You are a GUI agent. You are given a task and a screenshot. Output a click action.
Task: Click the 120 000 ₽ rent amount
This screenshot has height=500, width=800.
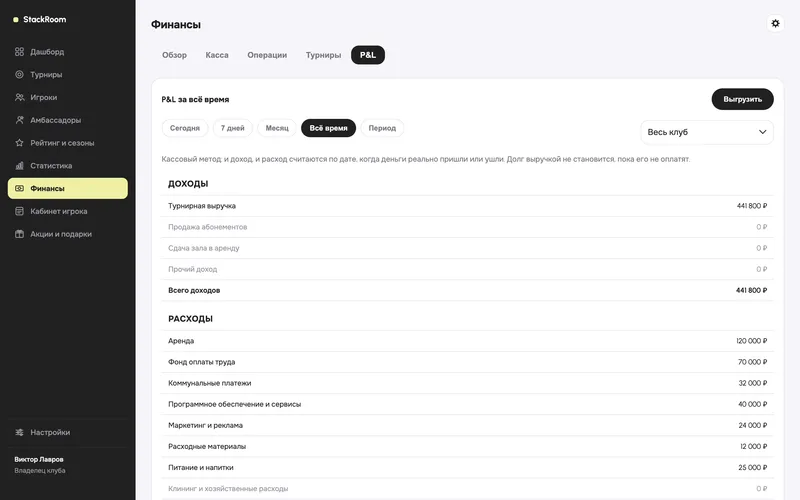[x=752, y=341]
